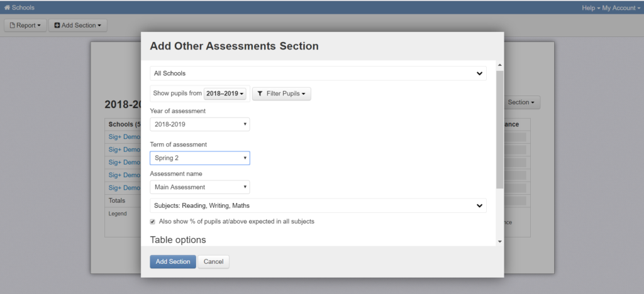
Task: Click the Cancel button
Action: [x=214, y=261]
